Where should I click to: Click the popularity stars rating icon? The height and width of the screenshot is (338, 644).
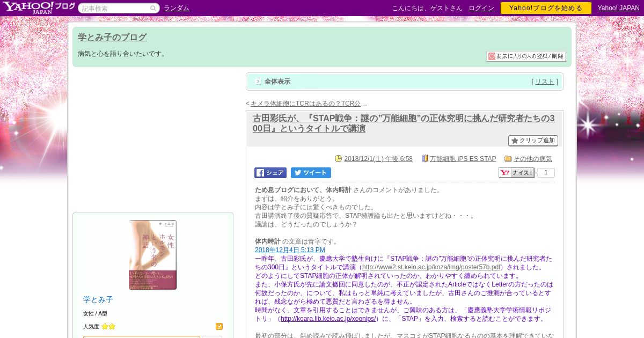pos(108,326)
